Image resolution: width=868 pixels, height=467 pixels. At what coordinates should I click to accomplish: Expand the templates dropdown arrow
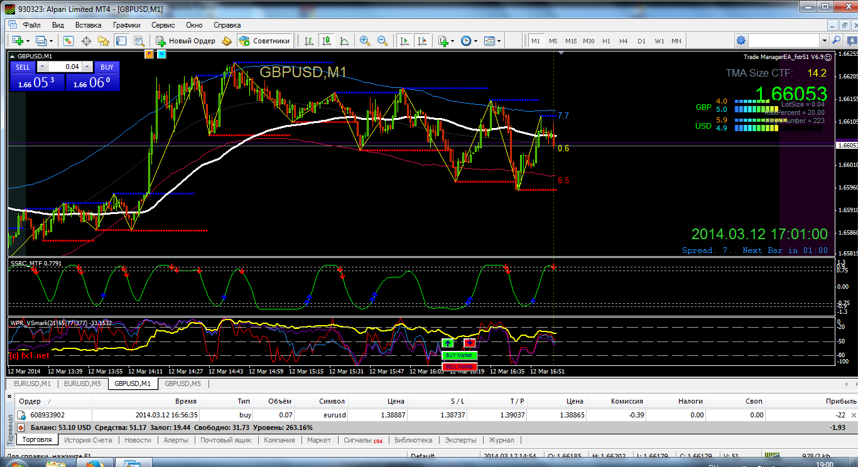499,41
